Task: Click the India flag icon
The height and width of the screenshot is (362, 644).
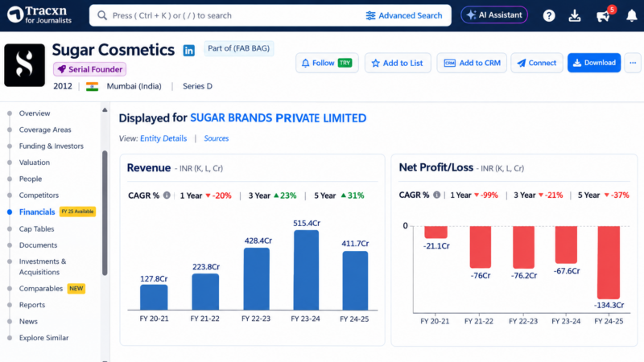Action: point(92,87)
